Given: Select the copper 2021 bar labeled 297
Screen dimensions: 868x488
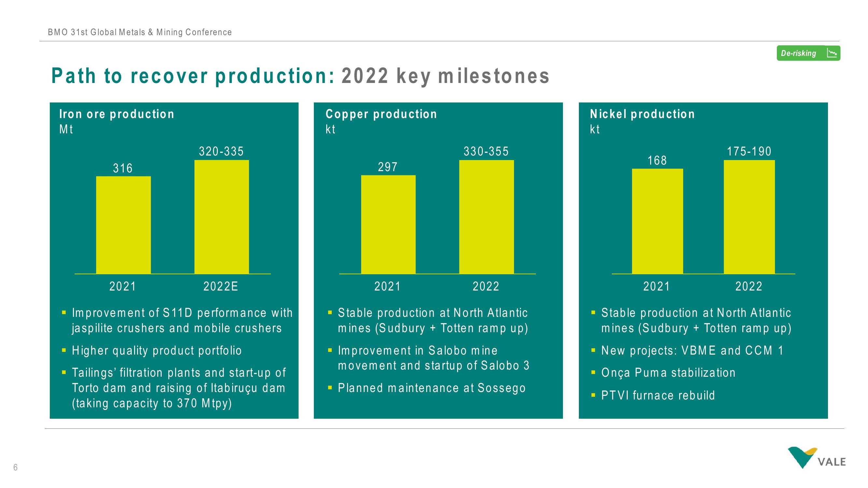Looking at the screenshot, I should click(388, 224).
